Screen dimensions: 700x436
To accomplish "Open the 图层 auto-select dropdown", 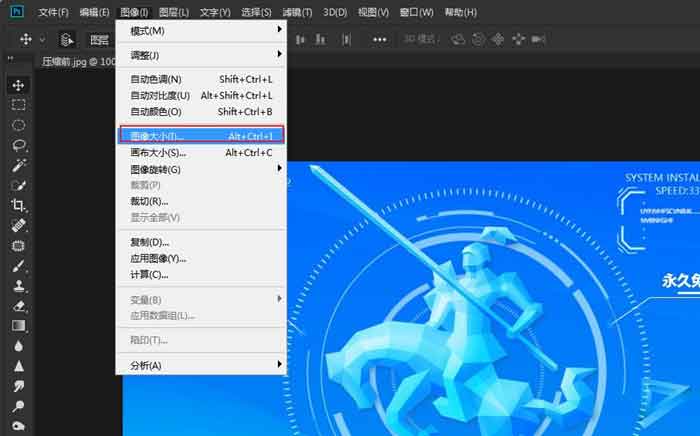I will (100, 40).
